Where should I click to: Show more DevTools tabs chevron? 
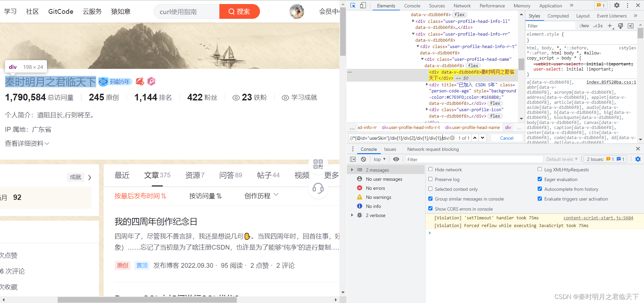tap(572, 5)
